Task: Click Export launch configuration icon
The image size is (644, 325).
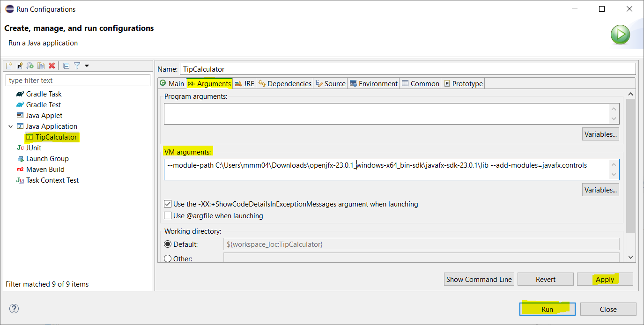Action: tap(30, 66)
